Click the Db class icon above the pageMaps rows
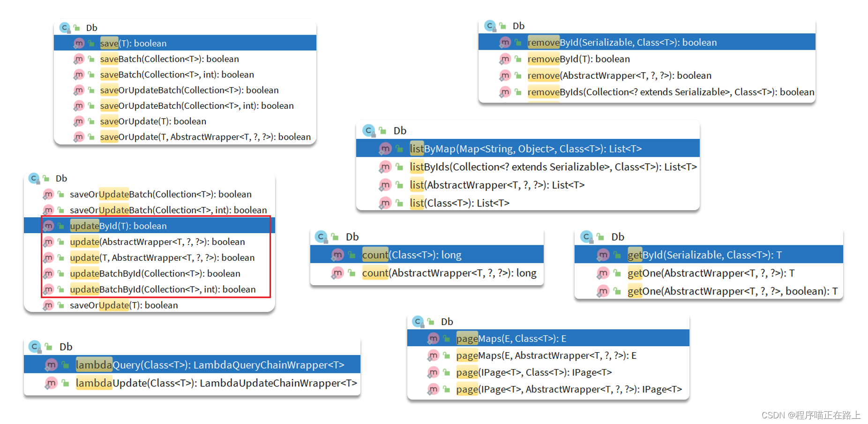The height and width of the screenshot is (424, 868). (418, 322)
